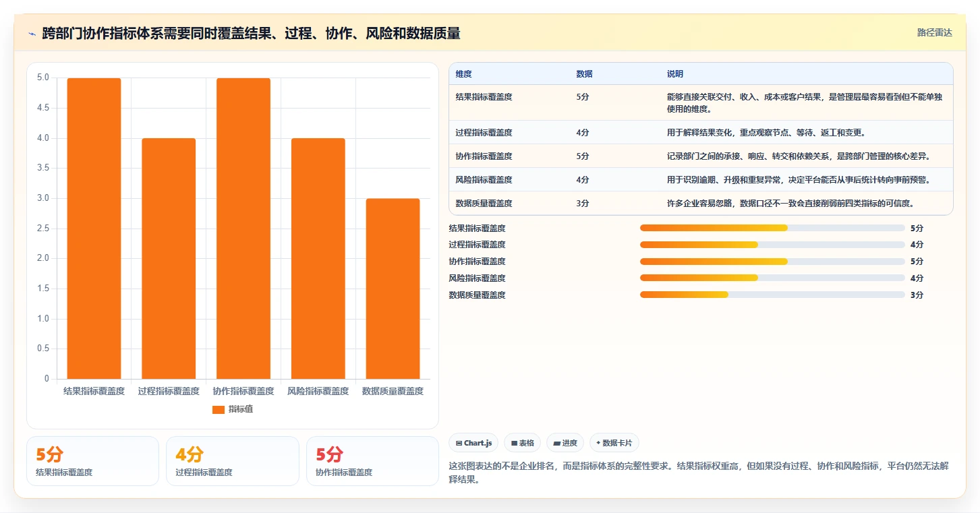Click the 数据质量覆盖度 bar in chart

tap(393, 289)
